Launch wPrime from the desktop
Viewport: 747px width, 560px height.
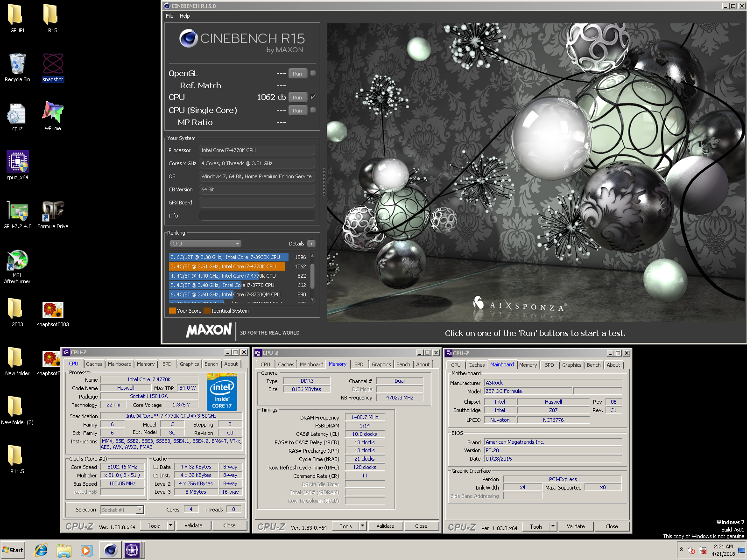click(53, 117)
